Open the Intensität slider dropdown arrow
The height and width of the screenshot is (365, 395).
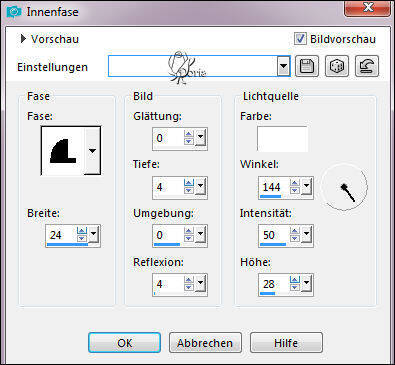click(x=306, y=235)
